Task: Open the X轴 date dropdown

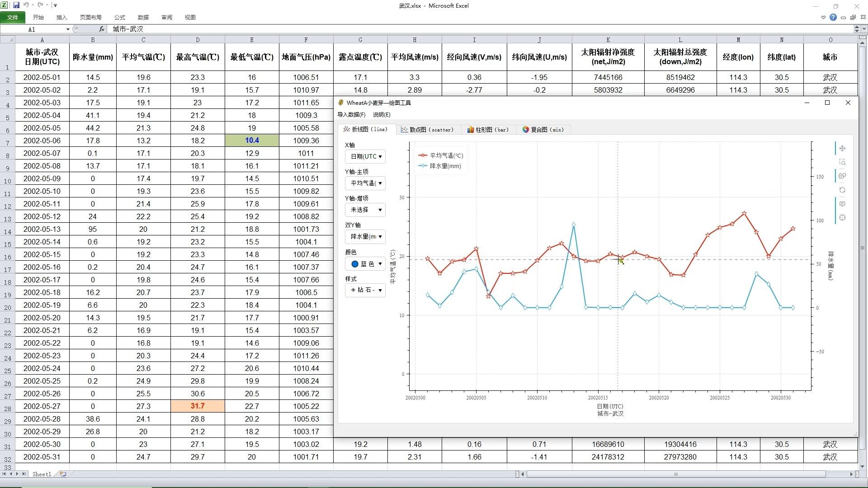Action: click(x=365, y=156)
